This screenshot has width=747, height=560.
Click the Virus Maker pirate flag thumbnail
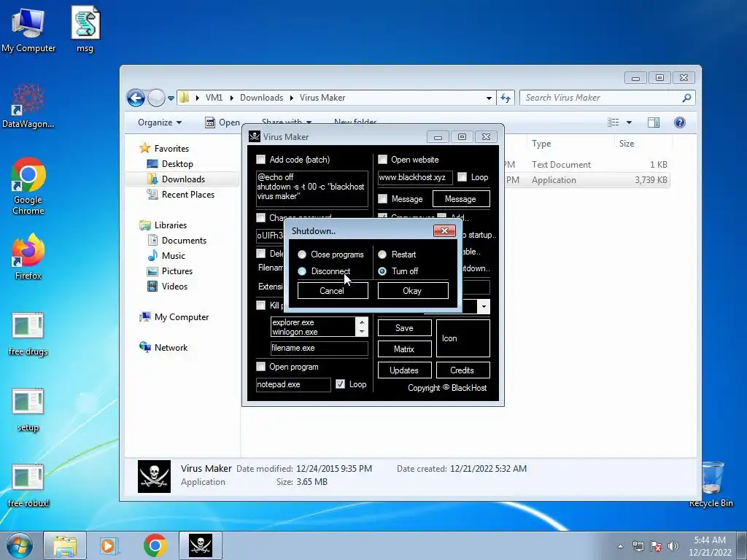tap(154, 476)
